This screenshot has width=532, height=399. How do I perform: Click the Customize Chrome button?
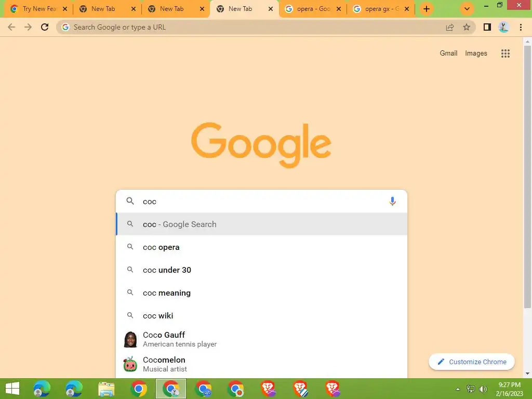click(472, 362)
